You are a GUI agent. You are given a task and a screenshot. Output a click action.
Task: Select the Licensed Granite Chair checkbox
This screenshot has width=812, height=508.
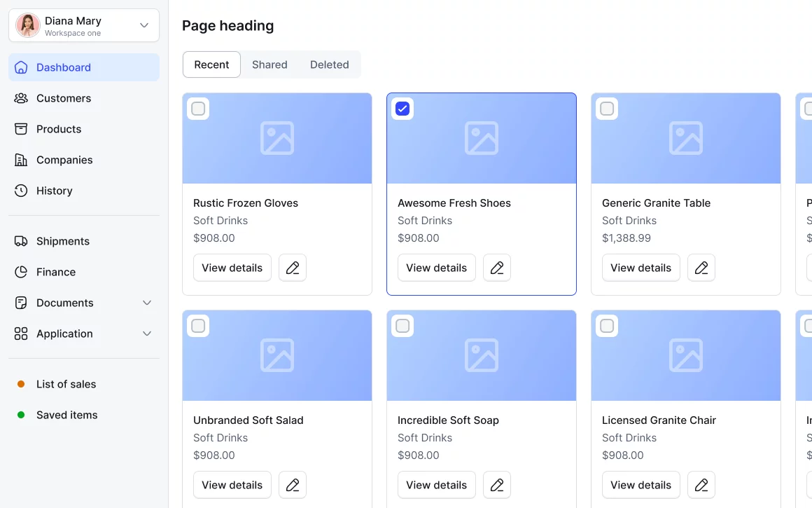(x=607, y=326)
